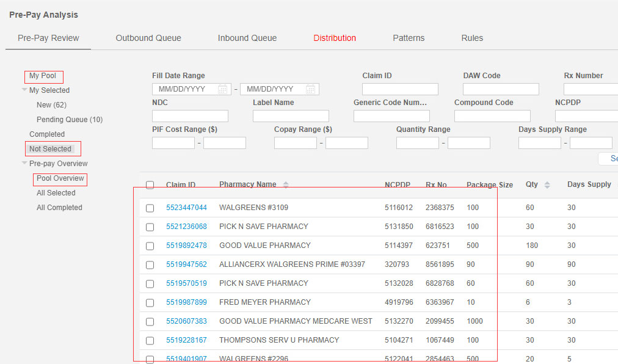This screenshot has width=618, height=364.
Task: Select Not Selected in sidebar
Action: (x=50, y=148)
